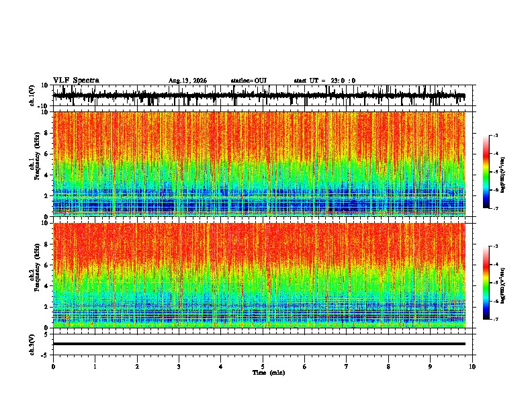This screenshot has width=532, height=411.
Task: Click the "10" tick on the time axis
Action: click(x=472, y=367)
